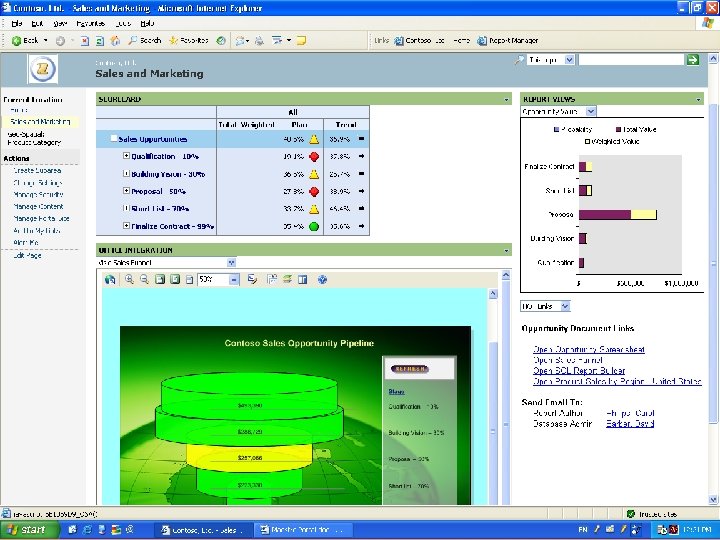Click the red indicator on Qualification row
The width and height of the screenshot is (720, 540).
tap(314, 157)
